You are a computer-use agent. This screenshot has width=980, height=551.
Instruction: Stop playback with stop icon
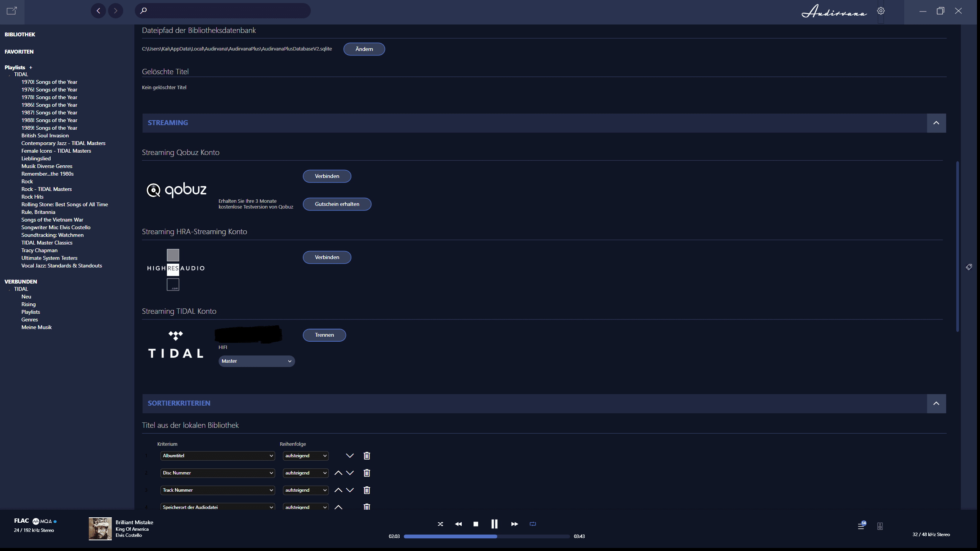[476, 524]
